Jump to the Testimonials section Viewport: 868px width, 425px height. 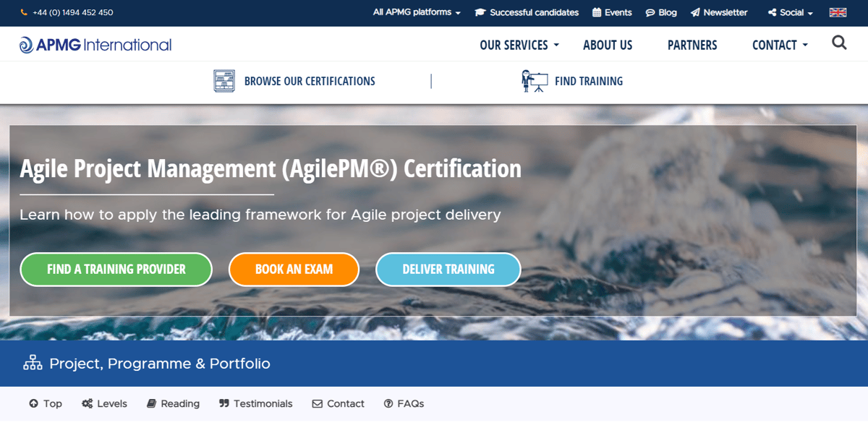255,404
